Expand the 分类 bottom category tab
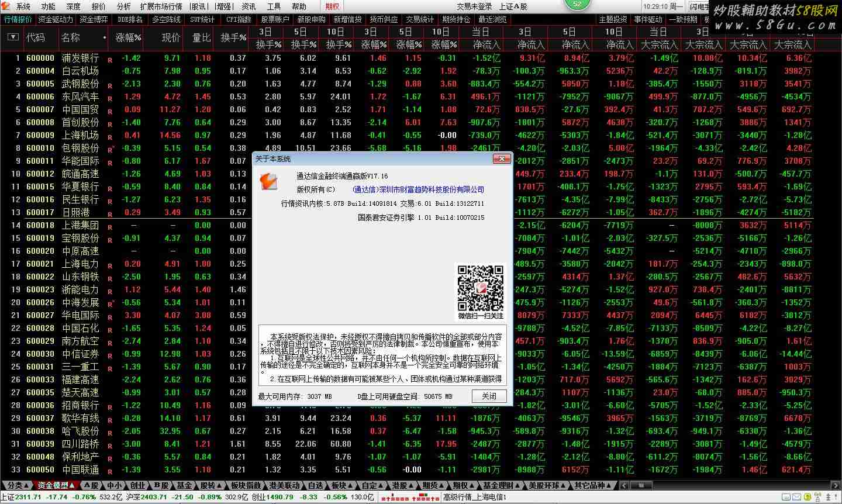This screenshot has width=842, height=504. (x=17, y=485)
